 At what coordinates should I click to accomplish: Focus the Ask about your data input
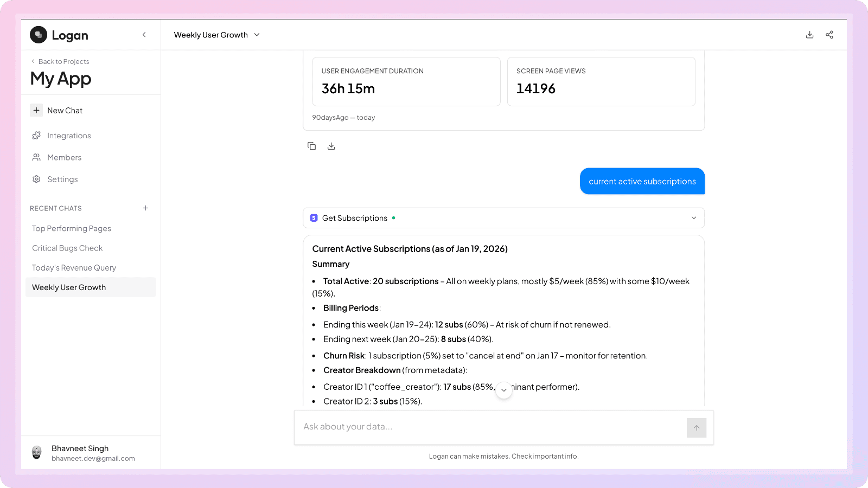(488, 427)
